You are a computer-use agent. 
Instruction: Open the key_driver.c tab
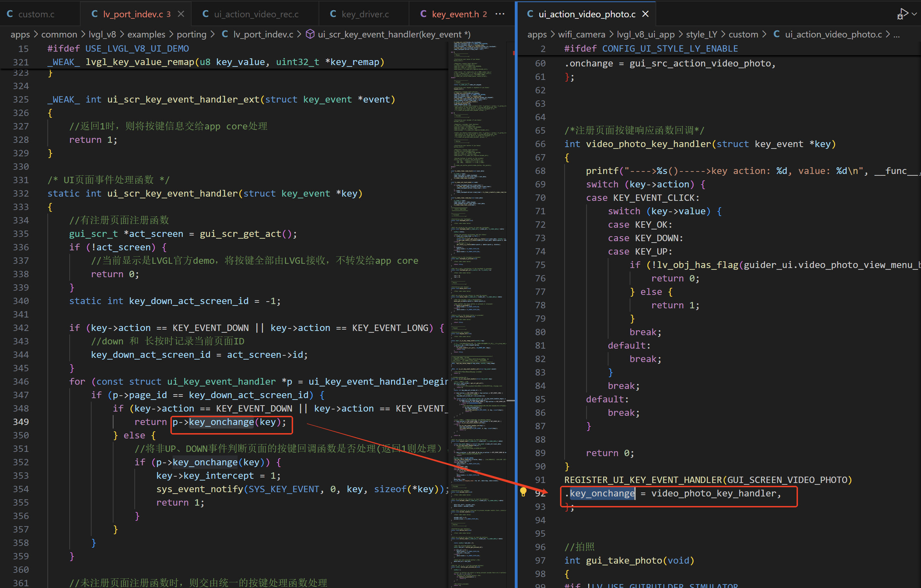pyautogui.click(x=365, y=14)
